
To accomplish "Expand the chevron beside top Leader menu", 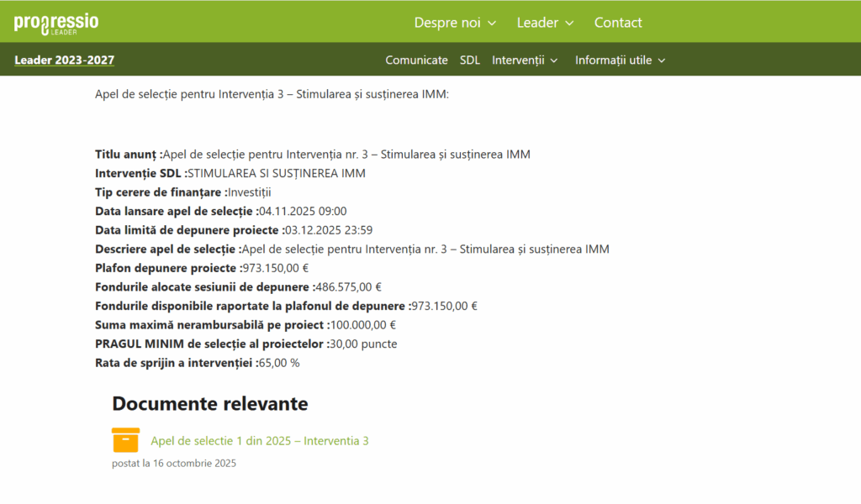I will coord(569,24).
